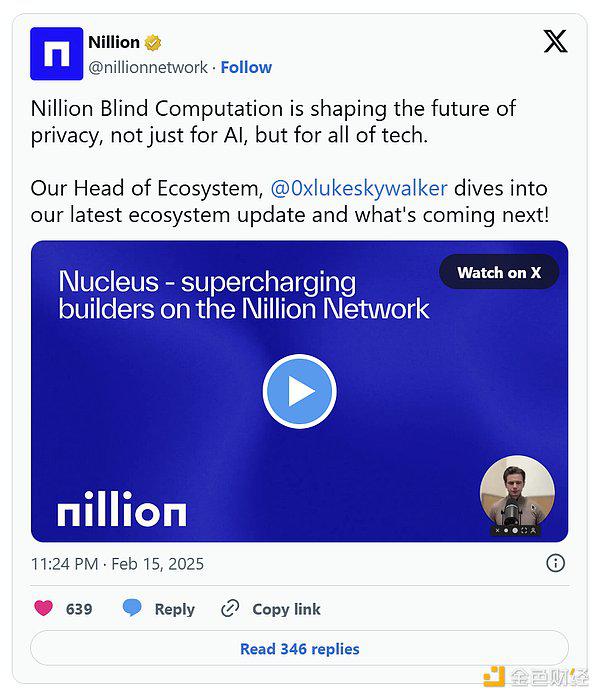
Task: Click Read 346 replies button
Action: pos(300,649)
